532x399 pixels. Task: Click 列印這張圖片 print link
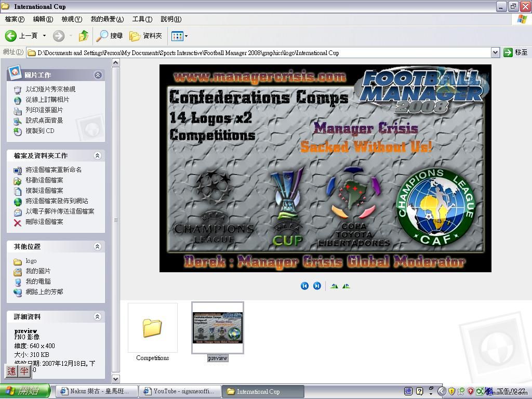(x=44, y=110)
